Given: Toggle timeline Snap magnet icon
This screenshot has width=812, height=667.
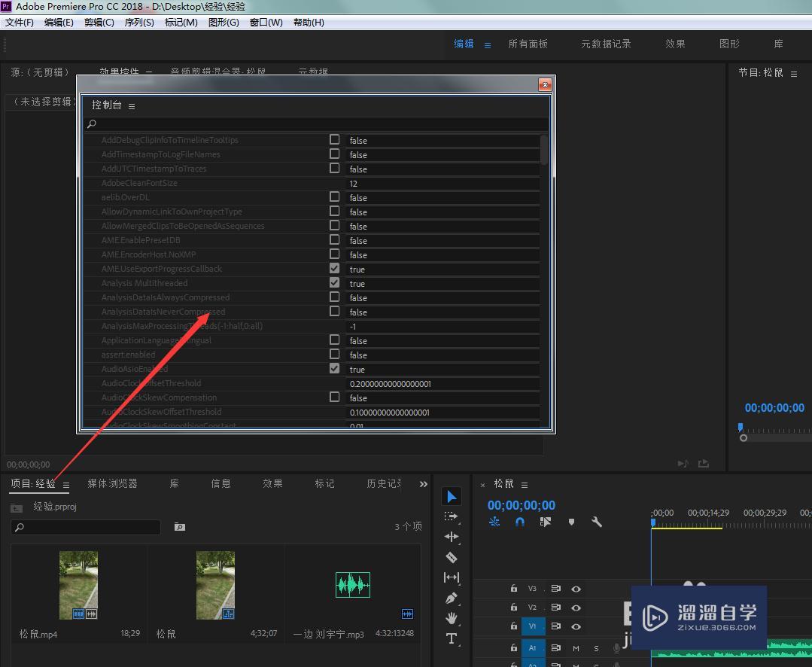Looking at the screenshot, I should click(x=520, y=522).
